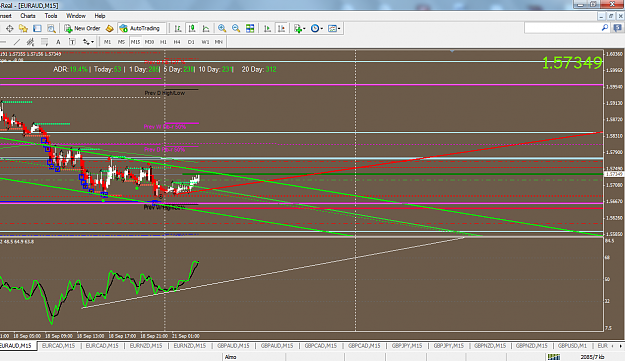
Task: Switch timeframe to H1
Action: 163,42
